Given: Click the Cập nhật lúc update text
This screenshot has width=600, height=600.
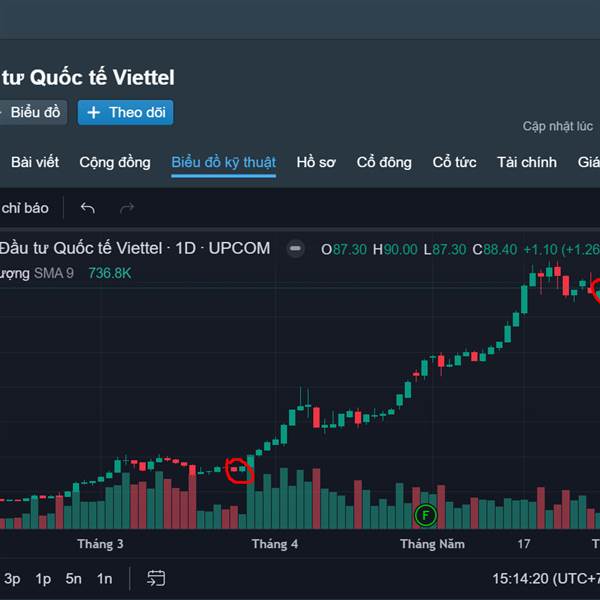Looking at the screenshot, I should pos(558,126).
